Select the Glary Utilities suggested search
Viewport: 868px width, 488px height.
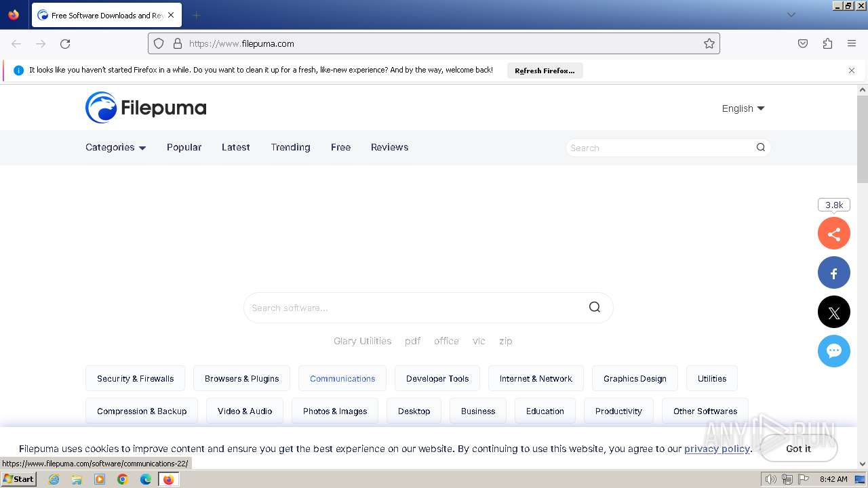click(x=362, y=341)
